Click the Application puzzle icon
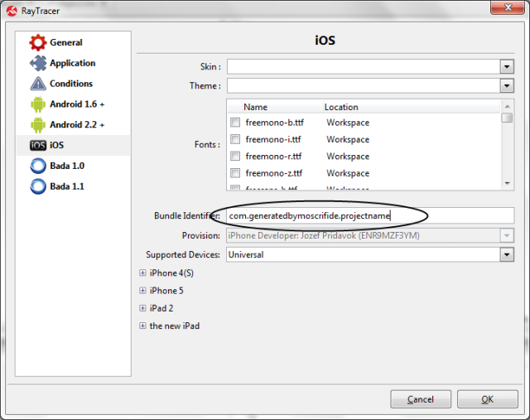Screen dimensions: 530x420 coord(38,63)
